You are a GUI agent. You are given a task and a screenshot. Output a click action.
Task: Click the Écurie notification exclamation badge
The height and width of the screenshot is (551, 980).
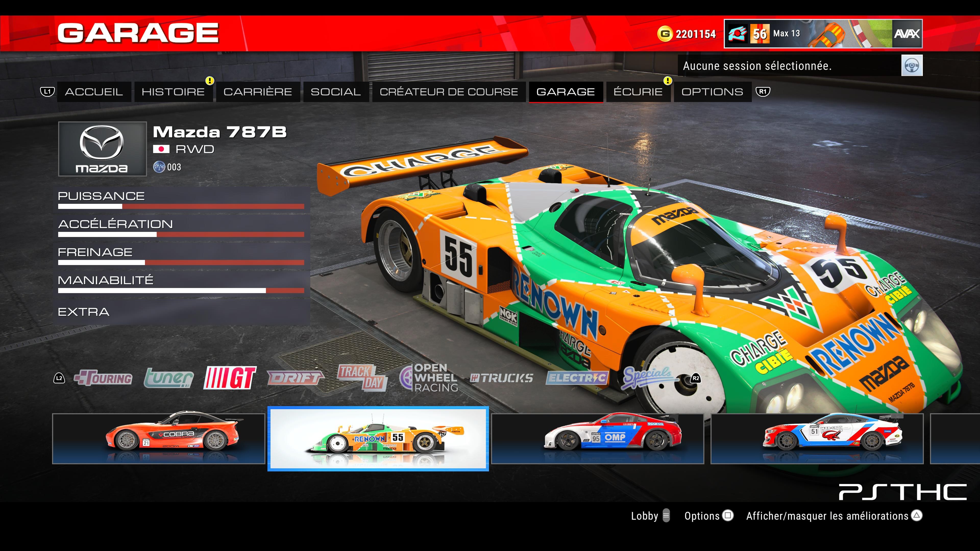pos(668,81)
